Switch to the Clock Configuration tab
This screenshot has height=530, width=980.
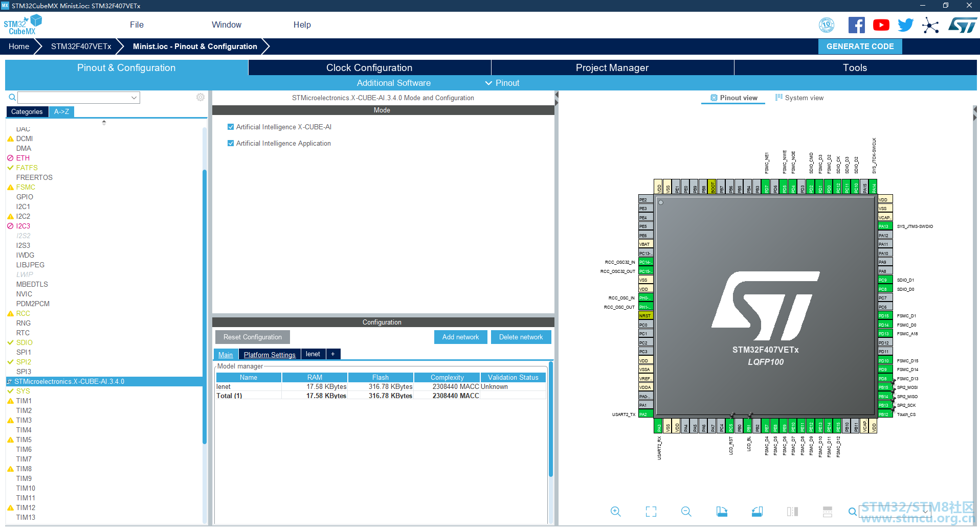pos(369,67)
